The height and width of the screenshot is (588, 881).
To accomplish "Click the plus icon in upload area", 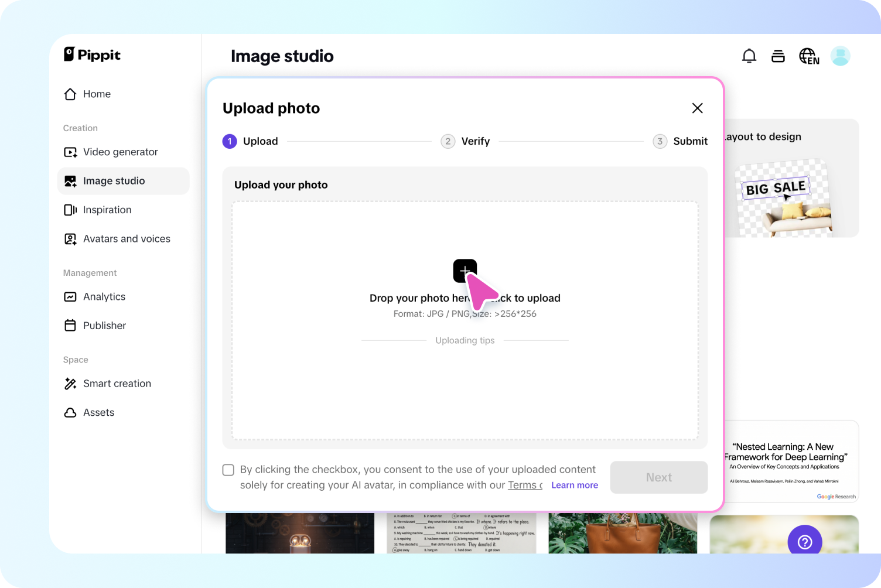I will coord(465,270).
